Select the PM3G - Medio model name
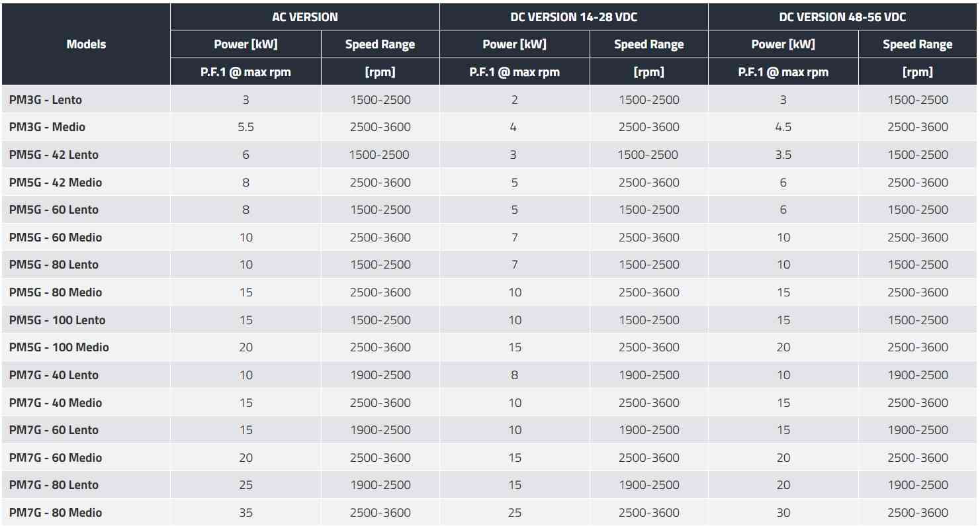980x526 pixels. coord(47,127)
